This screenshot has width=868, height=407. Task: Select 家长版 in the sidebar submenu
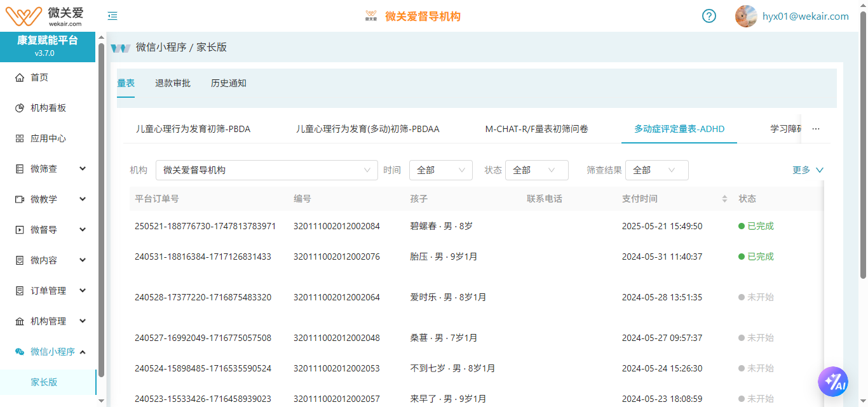(44, 382)
